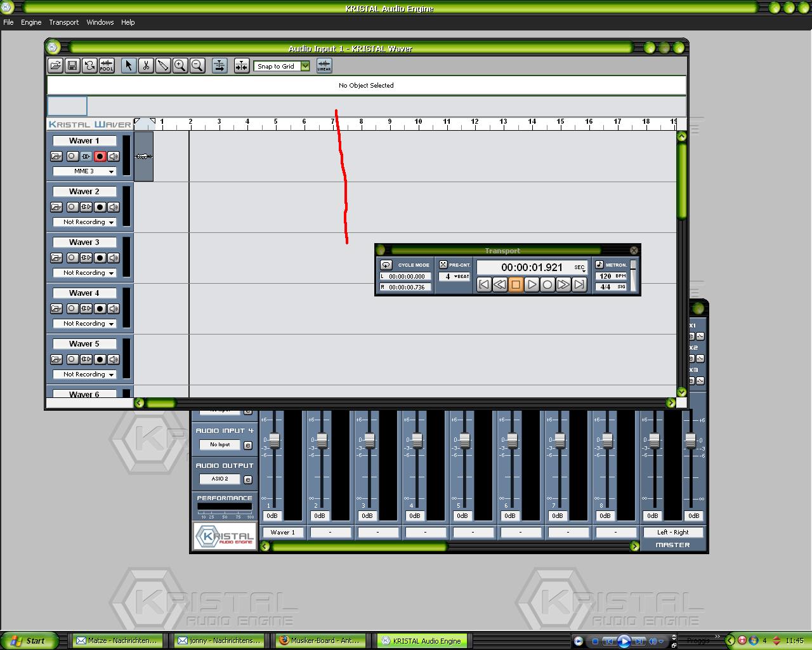Click Transport fast forward button
The image size is (812, 650).
(x=563, y=284)
